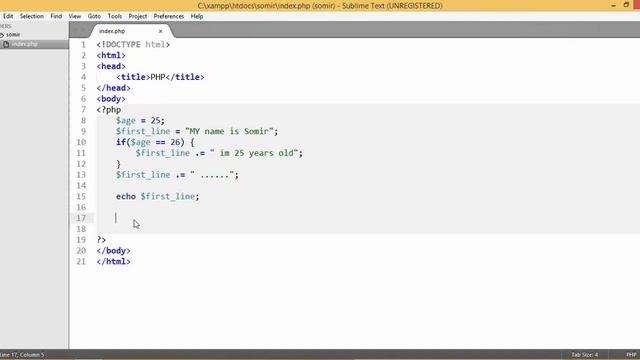This screenshot has width=640, height=360.
Task: Click line number 21 in gutter
Action: pyautogui.click(x=81, y=262)
